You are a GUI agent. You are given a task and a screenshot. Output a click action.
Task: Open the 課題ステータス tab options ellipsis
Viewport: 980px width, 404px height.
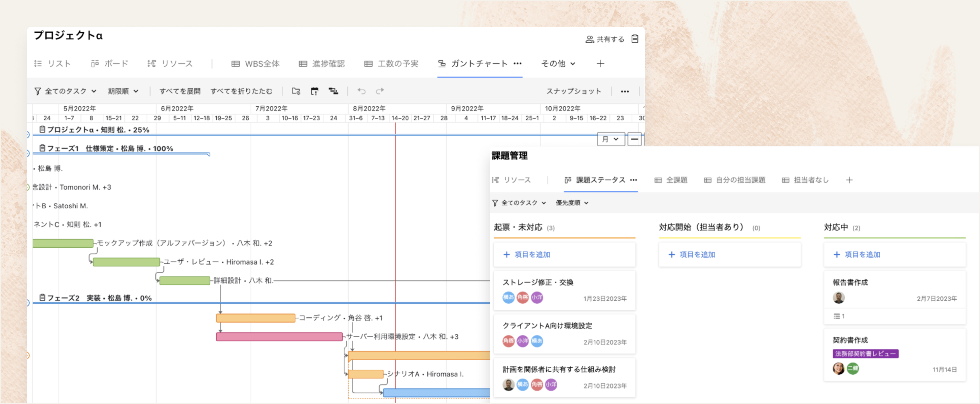633,180
